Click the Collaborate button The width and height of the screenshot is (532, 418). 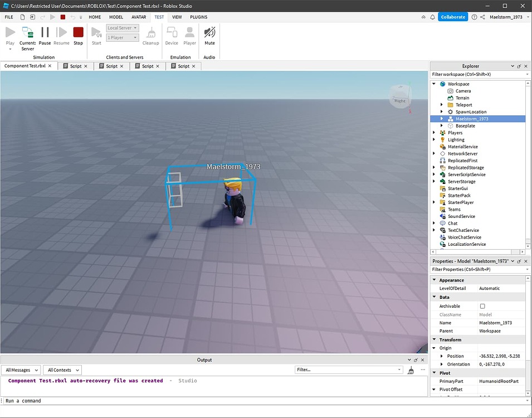453,17
